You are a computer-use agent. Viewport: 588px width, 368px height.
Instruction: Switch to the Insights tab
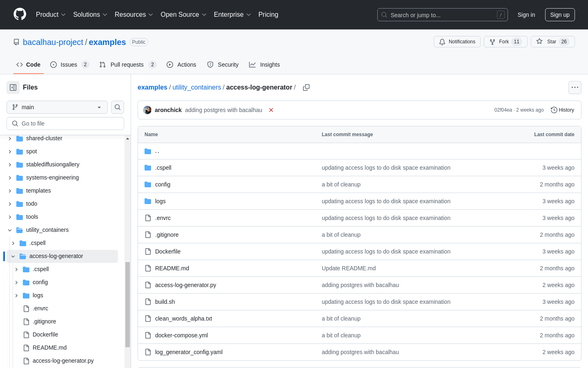coord(265,65)
